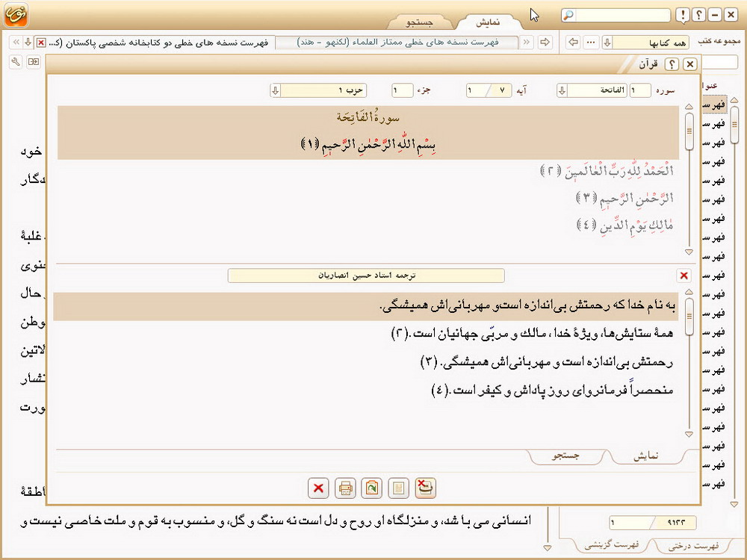
Task: Open the سوره الفاتحة dropdown
Action: click(562, 90)
